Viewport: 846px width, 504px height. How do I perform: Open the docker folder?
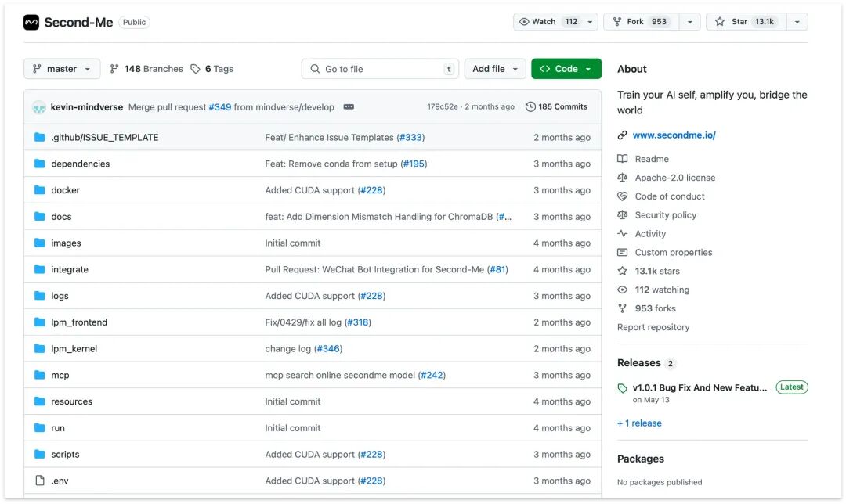click(65, 190)
